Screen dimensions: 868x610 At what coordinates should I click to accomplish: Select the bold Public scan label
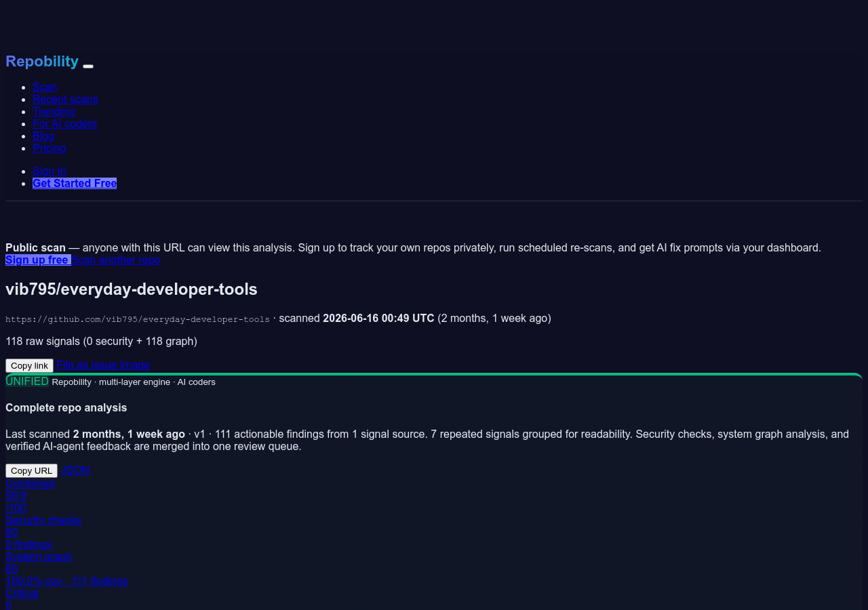click(35, 247)
